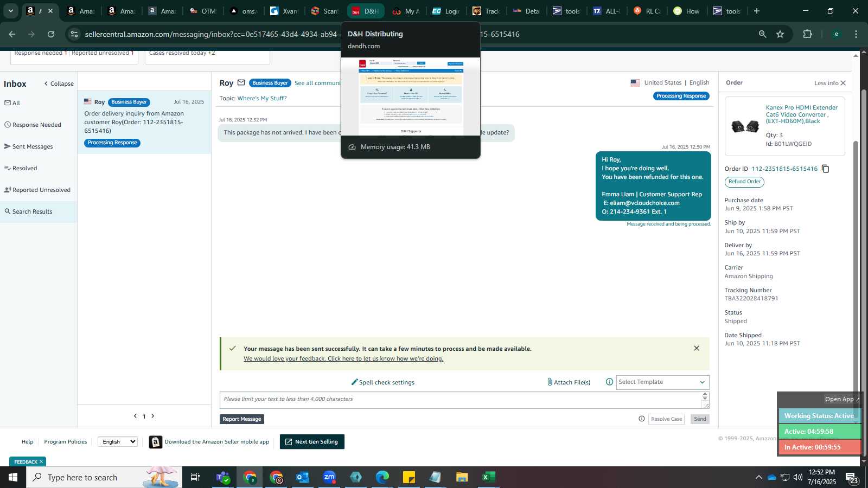Click See all communications link
The height and width of the screenshot is (488, 868).
[x=318, y=83]
